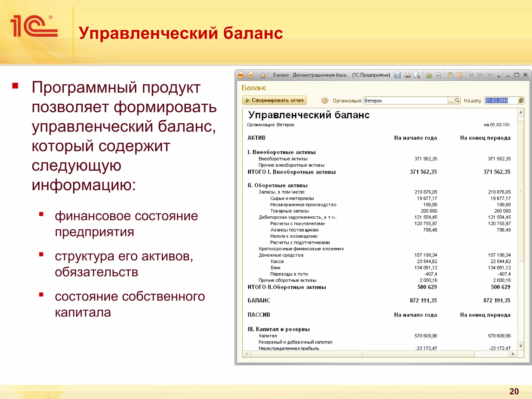Select the Прочие оборотные активы row
This screenshot has height=399, width=532.
[x=379, y=280]
